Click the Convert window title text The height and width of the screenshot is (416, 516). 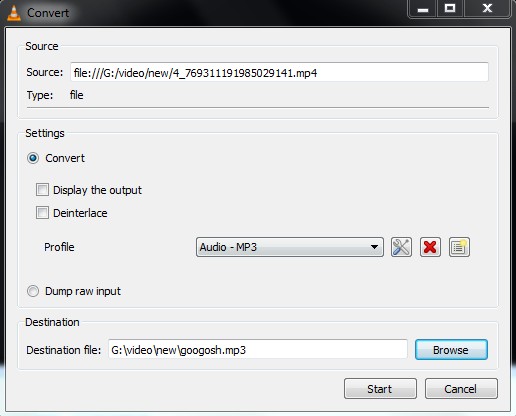click(48, 13)
